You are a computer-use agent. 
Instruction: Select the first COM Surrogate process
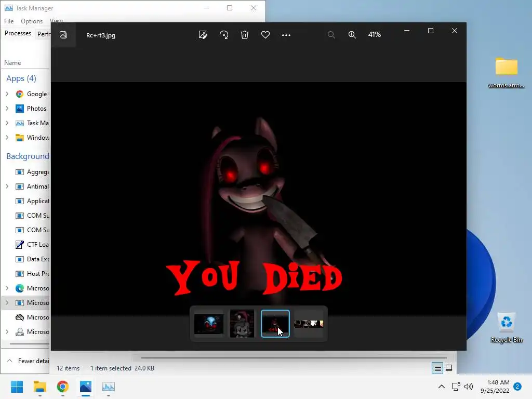(26, 216)
